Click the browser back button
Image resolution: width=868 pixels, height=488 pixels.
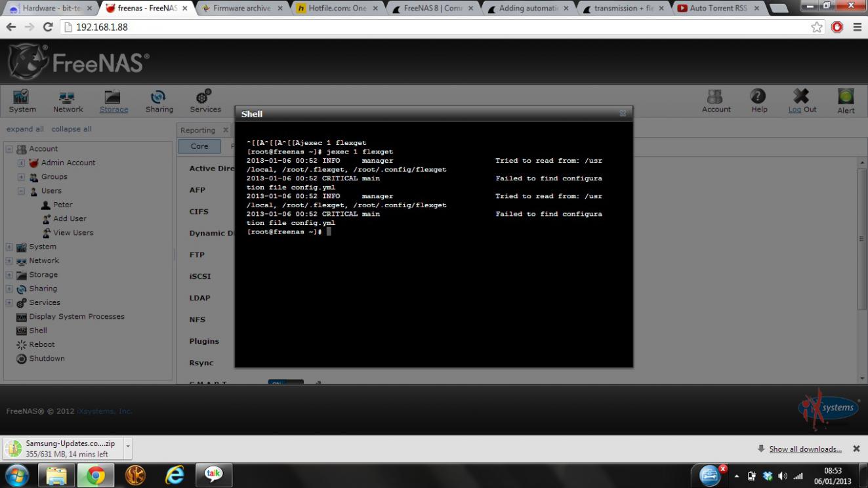[11, 28]
